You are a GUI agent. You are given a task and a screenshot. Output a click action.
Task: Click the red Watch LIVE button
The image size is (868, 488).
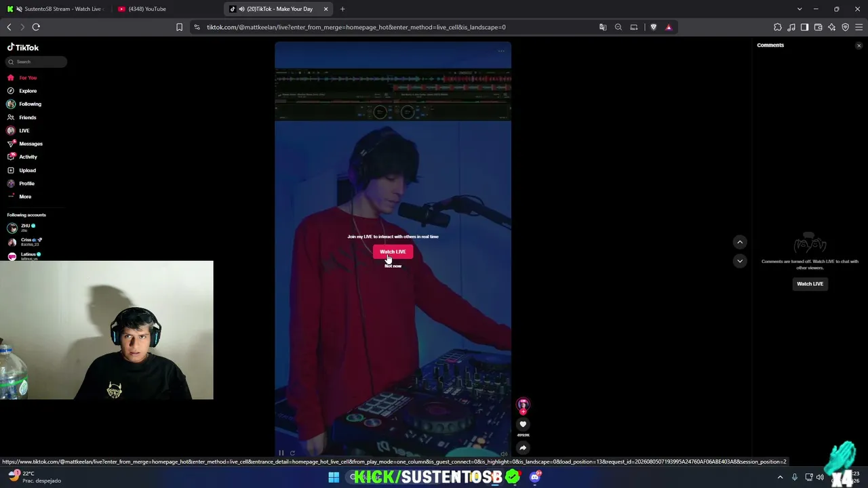coord(393,251)
